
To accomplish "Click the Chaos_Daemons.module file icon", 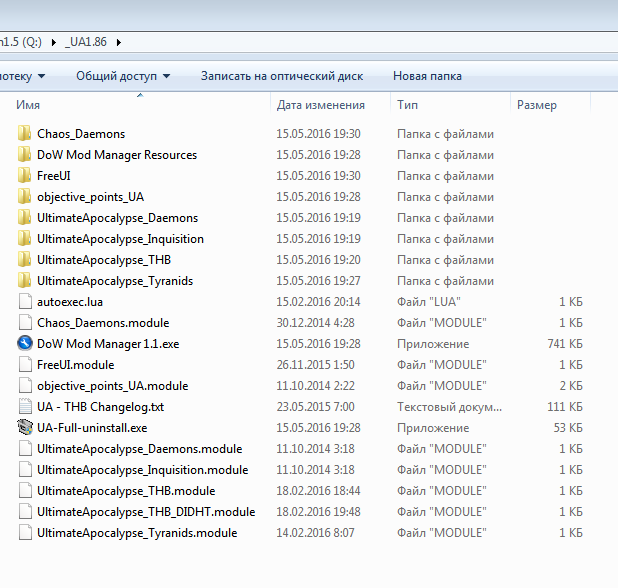I will point(25,322).
